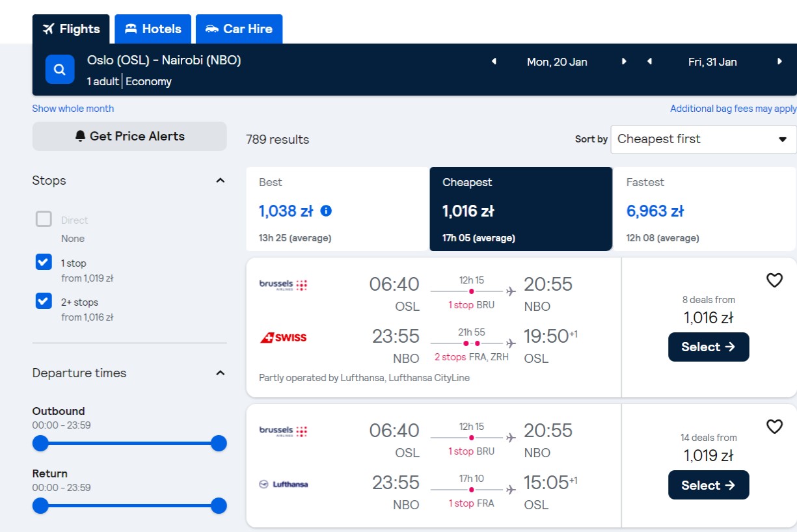This screenshot has height=532, width=797.
Task: Collapse the Stops filter section
Action: click(220, 181)
